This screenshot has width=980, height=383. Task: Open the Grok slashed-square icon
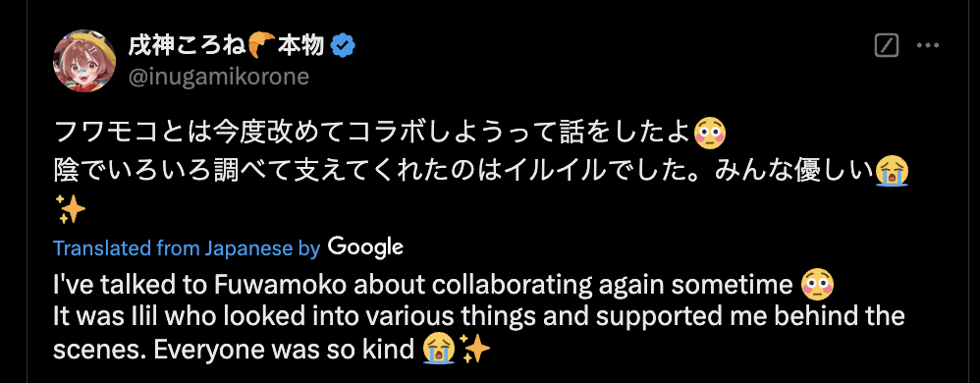coord(887,45)
